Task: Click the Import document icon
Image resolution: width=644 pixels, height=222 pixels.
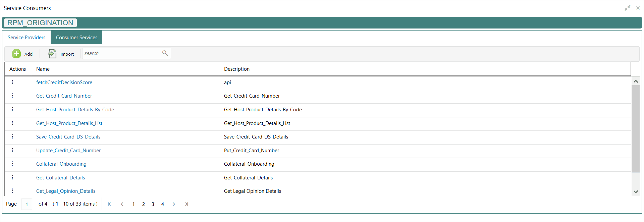Action: (x=52, y=54)
